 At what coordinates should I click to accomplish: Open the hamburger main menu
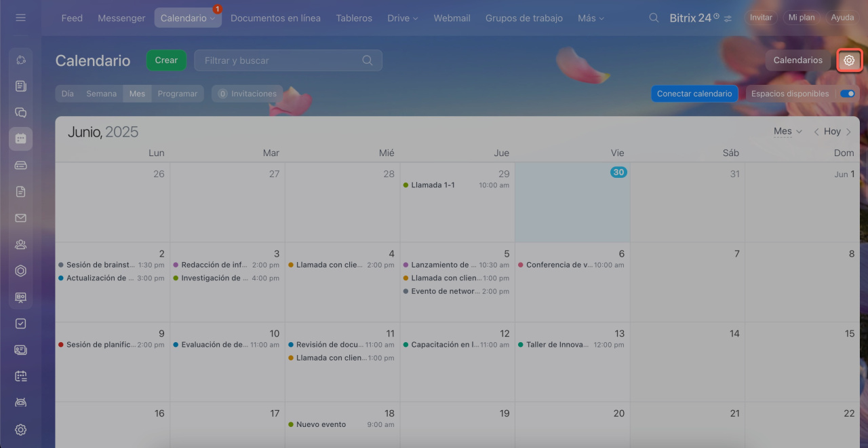(20, 18)
